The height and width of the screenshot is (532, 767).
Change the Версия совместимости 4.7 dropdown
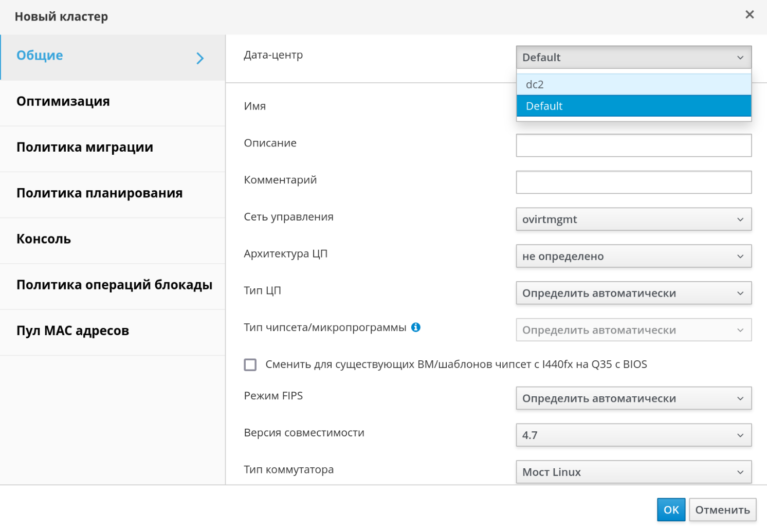[633, 435]
